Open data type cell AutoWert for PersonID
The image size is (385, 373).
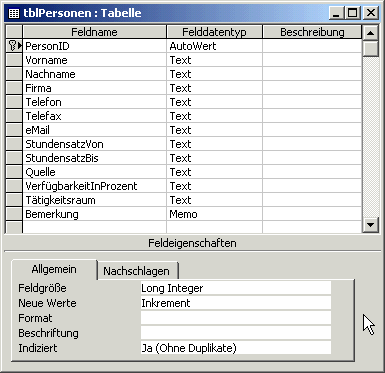pyautogui.click(x=214, y=46)
